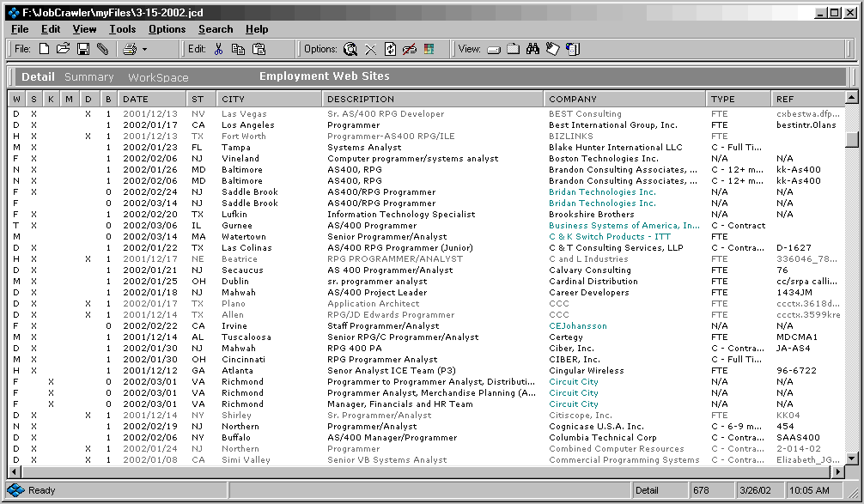Sort by the TYPE column header
Viewport: 864px width, 504px height.
pyautogui.click(x=739, y=99)
